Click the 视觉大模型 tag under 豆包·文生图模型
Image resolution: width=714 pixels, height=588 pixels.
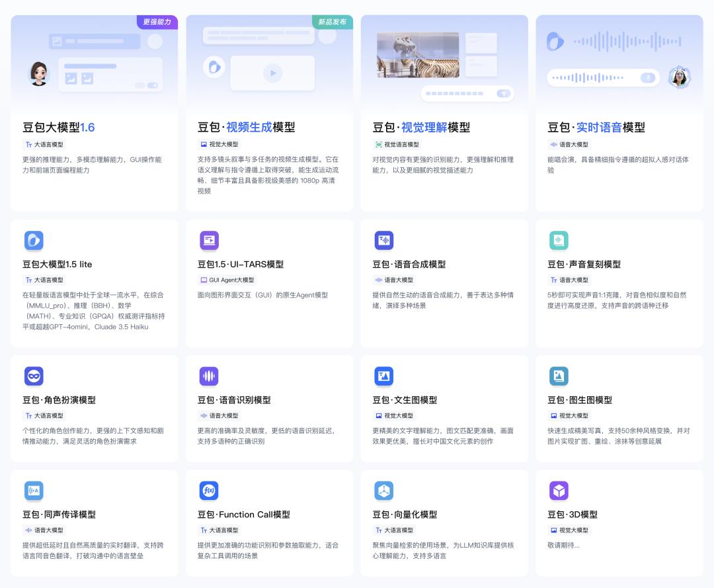(x=394, y=416)
